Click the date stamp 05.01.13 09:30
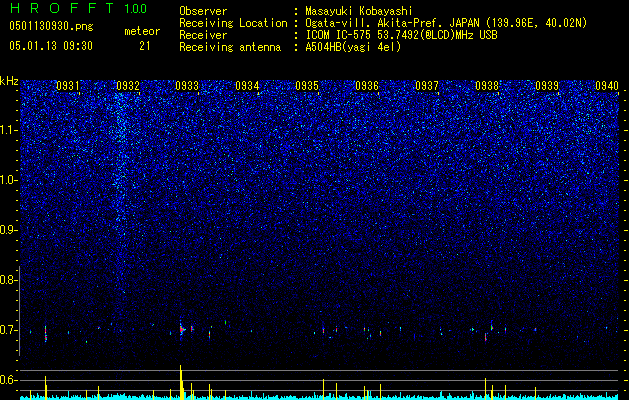The width and height of the screenshot is (629, 400). [51, 46]
